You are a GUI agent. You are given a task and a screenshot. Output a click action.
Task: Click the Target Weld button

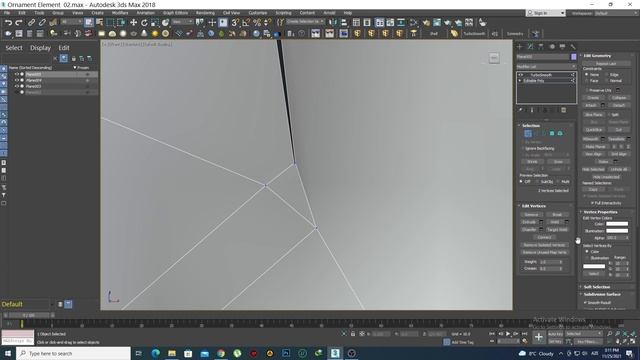[557, 229]
